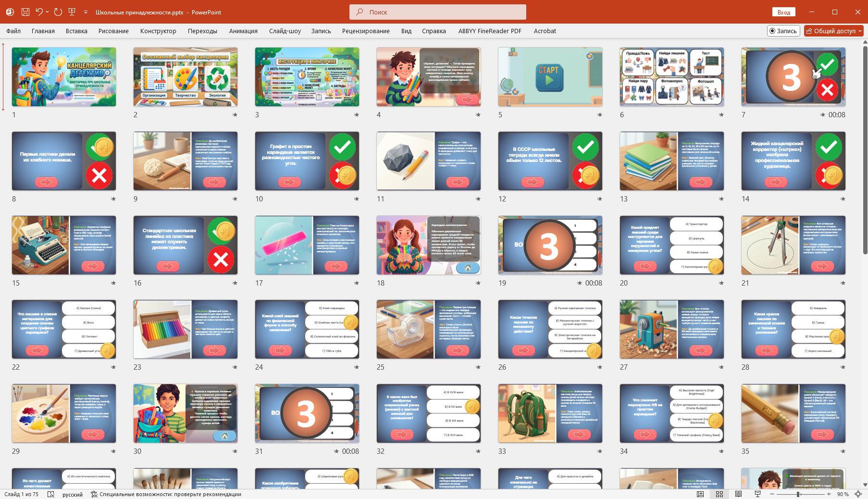
Task: Click the transition star under slide 21
Action: [843, 283]
